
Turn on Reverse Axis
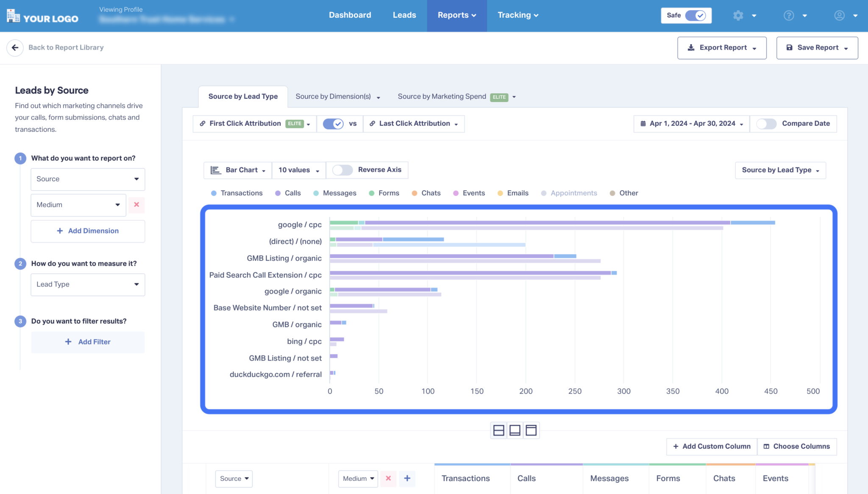[x=342, y=170]
